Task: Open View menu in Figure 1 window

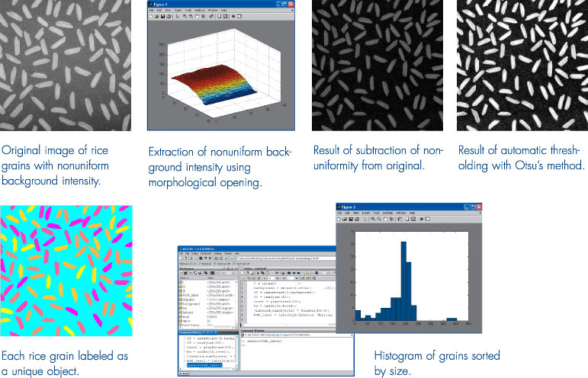Action: pyautogui.click(x=168, y=10)
